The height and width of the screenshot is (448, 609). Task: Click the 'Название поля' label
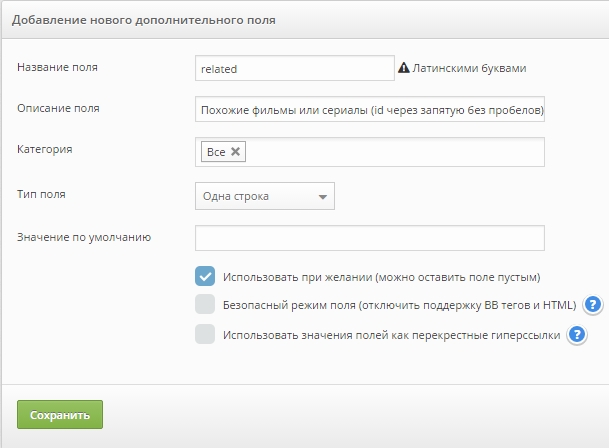[x=57, y=67]
